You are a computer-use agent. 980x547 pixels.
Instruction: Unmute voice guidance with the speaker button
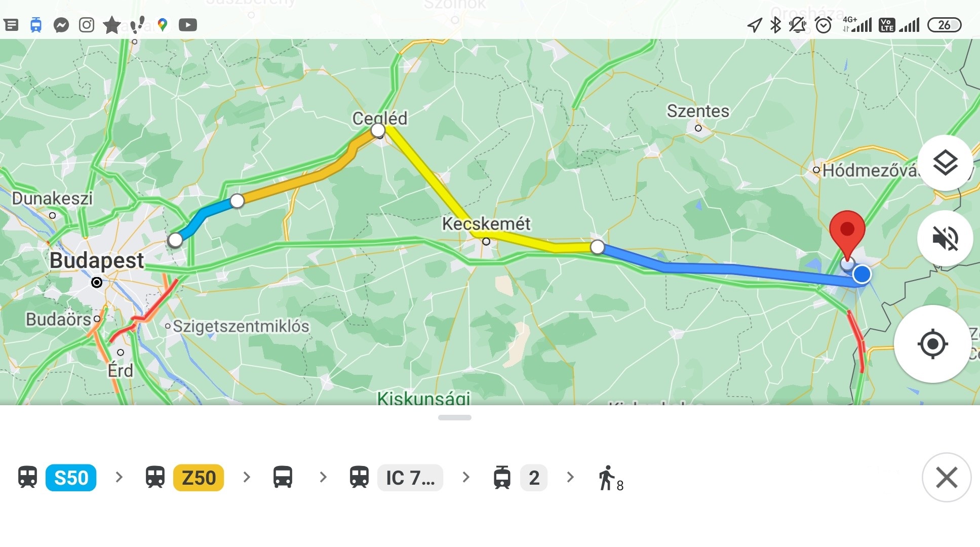point(945,239)
